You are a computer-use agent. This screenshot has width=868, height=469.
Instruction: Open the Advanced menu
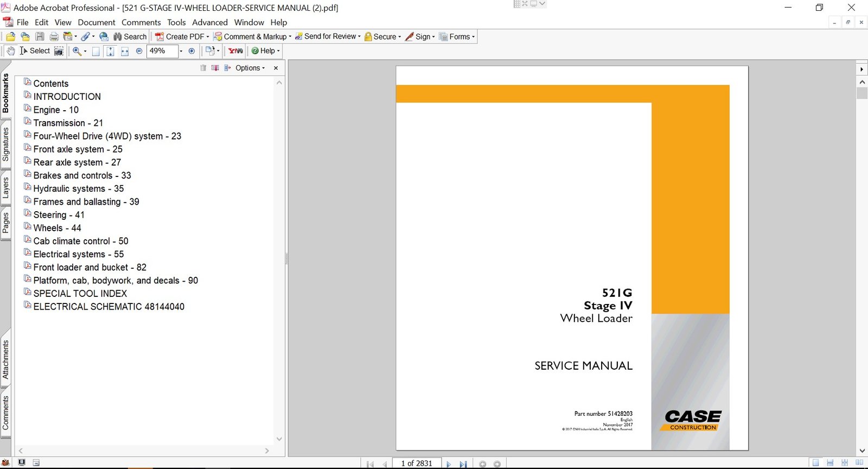click(x=209, y=22)
